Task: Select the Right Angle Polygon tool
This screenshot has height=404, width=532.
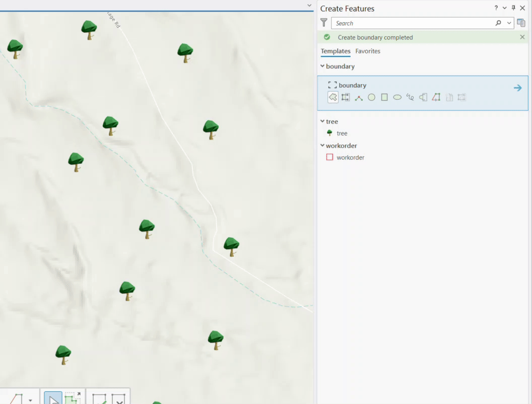Action: pyautogui.click(x=359, y=98)
